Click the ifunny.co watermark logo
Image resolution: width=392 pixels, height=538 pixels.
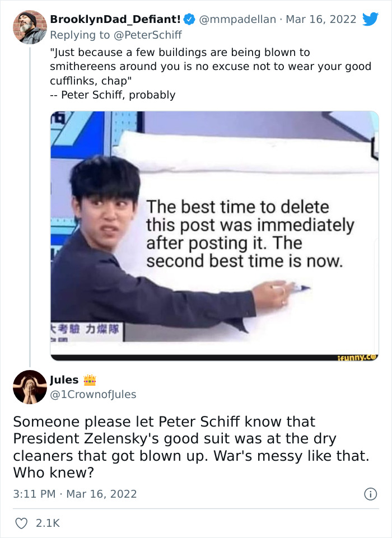pos(357,357)
